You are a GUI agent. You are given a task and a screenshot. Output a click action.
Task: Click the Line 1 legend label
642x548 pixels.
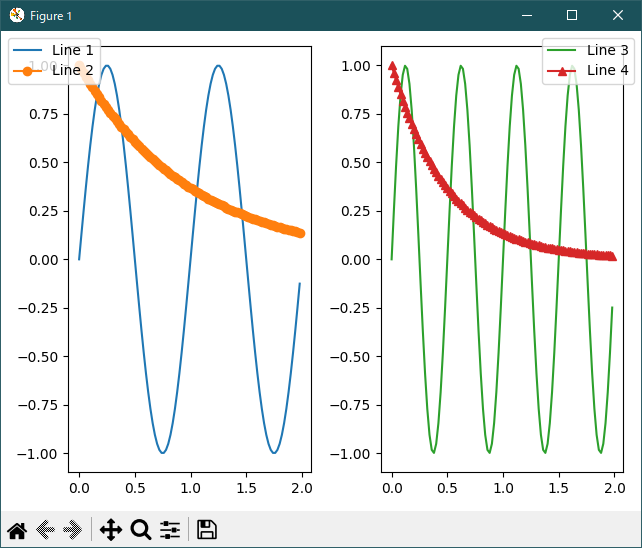pyautogui.click(x=73, y=50)
